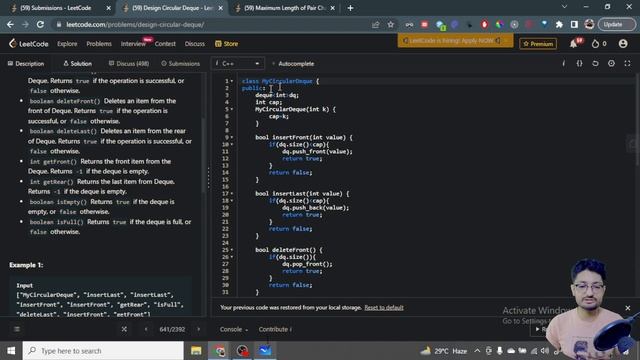Click the LeetCode is hiring banner
Viewport: 640px width, 360px height.
click(x=455, y=40)
